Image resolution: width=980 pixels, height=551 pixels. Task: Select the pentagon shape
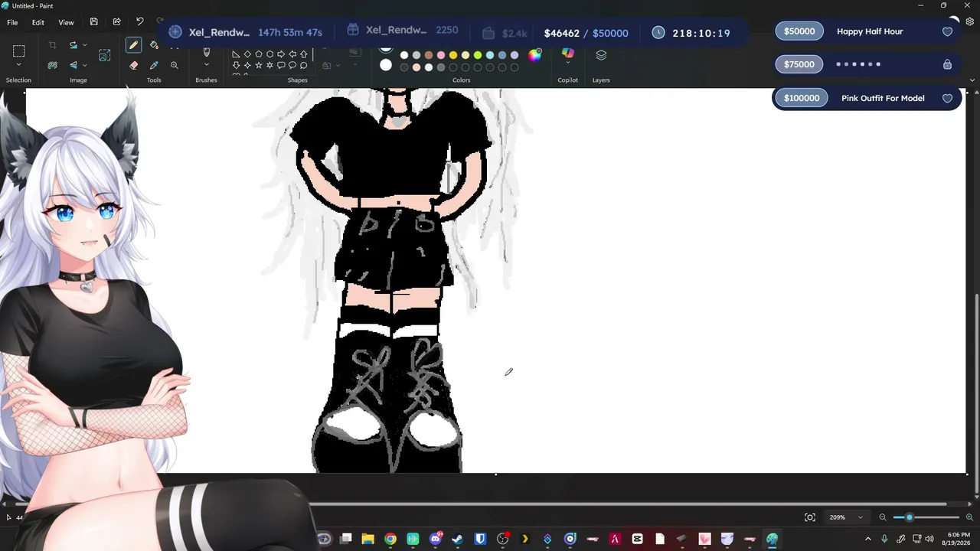pyautogui.click(x=259, y=54)
